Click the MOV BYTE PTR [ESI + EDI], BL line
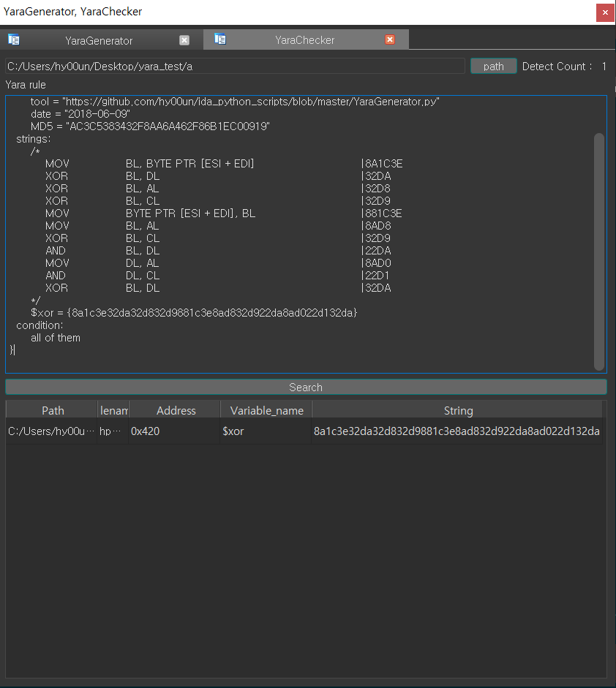 [x=223, y=213]
